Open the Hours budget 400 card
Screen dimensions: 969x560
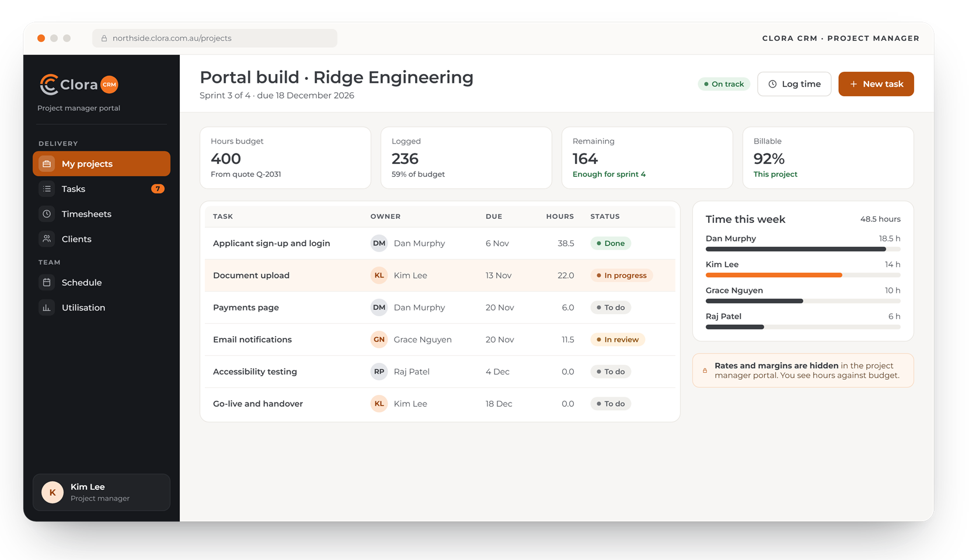285,158
